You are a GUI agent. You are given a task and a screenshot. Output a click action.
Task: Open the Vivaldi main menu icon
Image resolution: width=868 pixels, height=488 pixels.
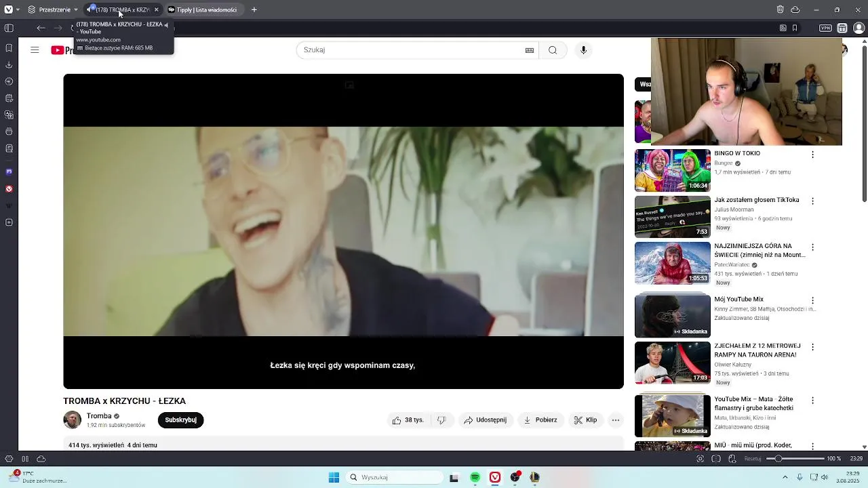[x=8, y=9]
